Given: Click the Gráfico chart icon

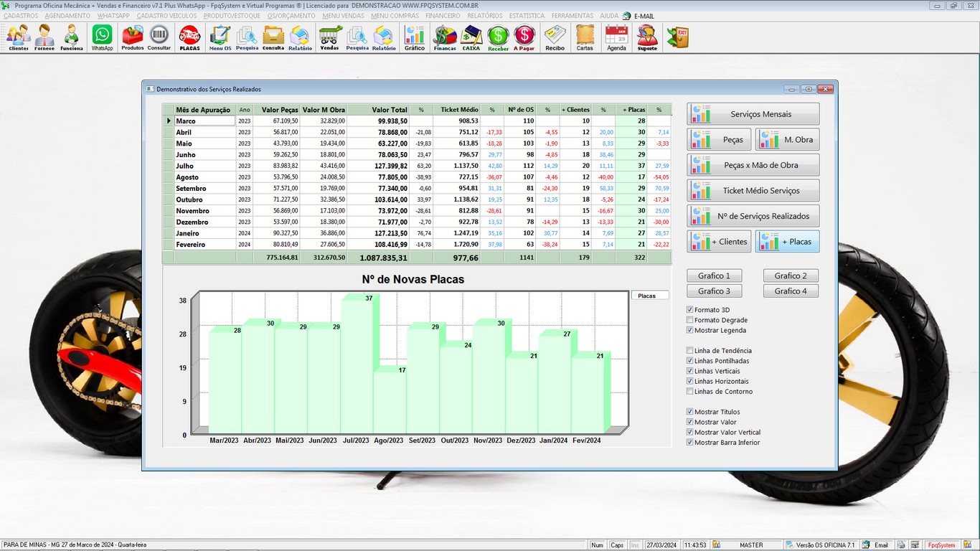Looking at the screenshot, I should click(x=415, y=37).
